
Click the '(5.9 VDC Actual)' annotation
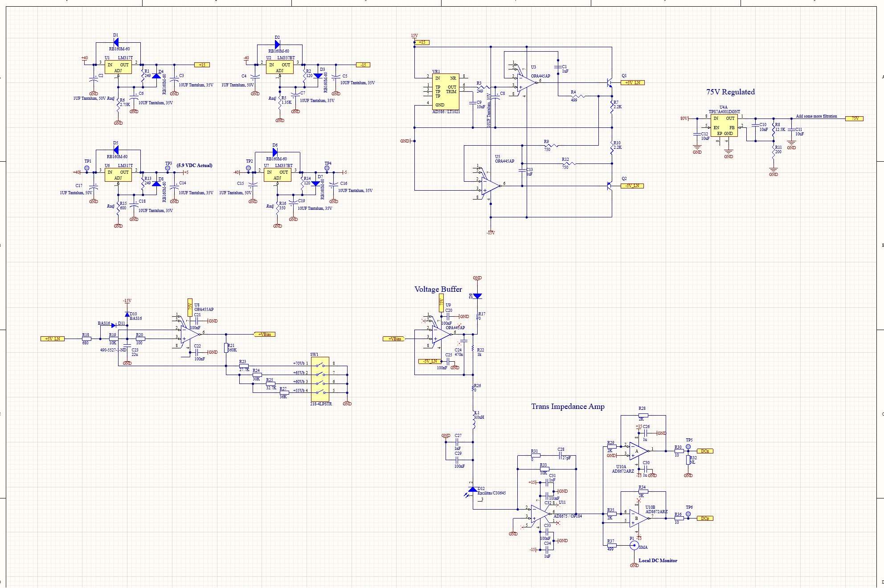pos(194,165)
